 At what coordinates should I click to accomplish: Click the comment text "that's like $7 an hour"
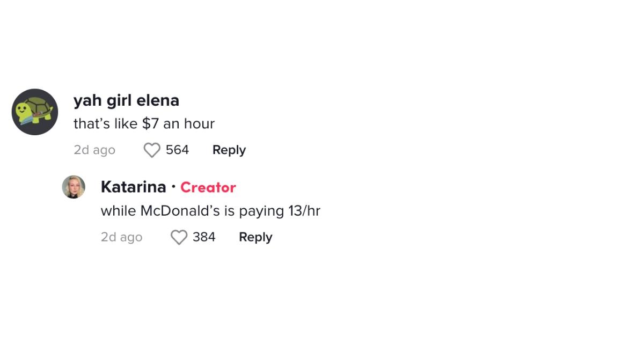pyautogui.click(x=144, y=124)
